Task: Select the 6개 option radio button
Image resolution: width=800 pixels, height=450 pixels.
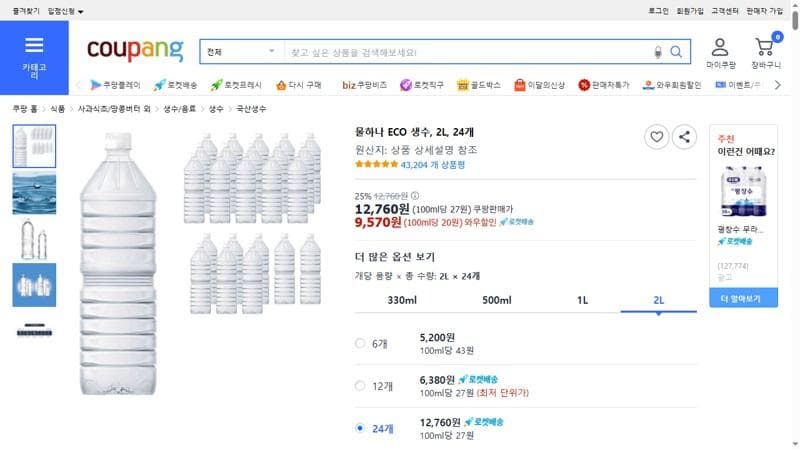Action: [x=360, y=343]
